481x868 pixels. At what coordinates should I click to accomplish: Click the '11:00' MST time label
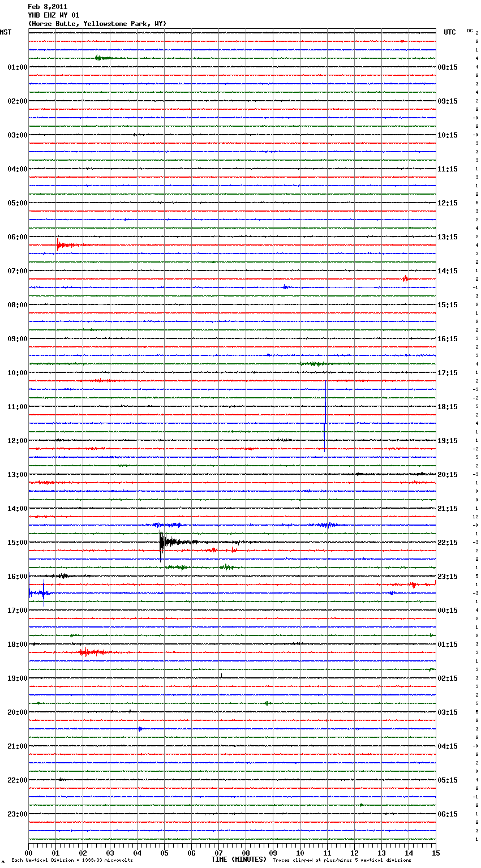[17, 407]
